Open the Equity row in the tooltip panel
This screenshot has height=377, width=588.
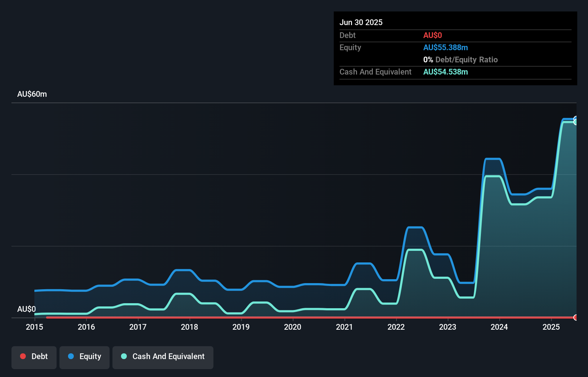[x=350, y=47]
